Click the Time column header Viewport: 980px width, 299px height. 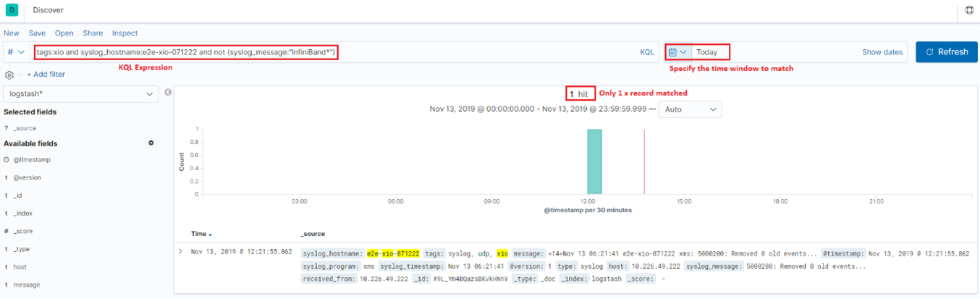pyautogui.click(x=198, y=234)
